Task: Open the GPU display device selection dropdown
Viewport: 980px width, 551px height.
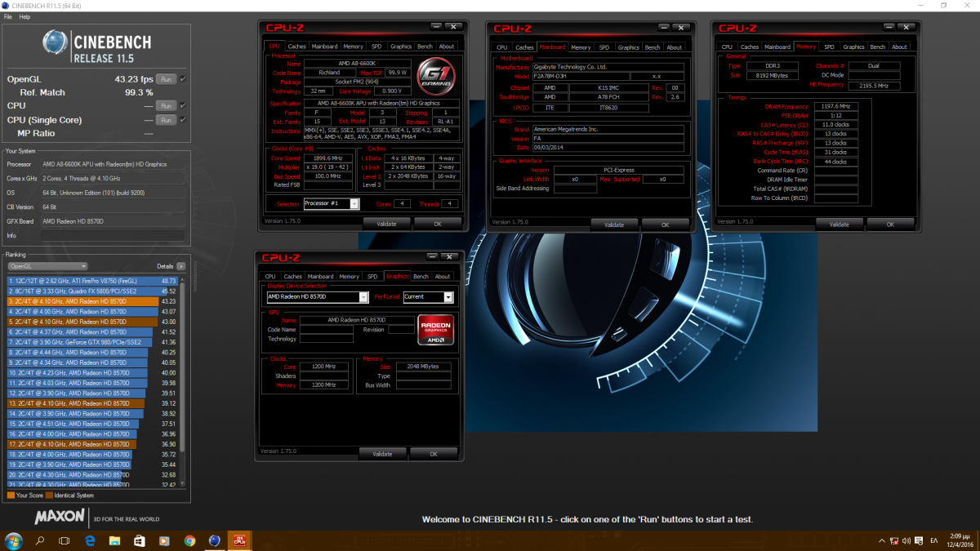Action: pos(316,297)
